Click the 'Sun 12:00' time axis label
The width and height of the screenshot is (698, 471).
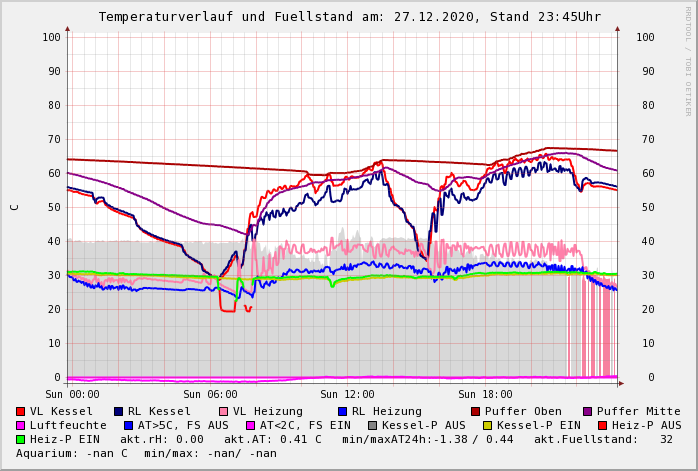tap(347, 394)
